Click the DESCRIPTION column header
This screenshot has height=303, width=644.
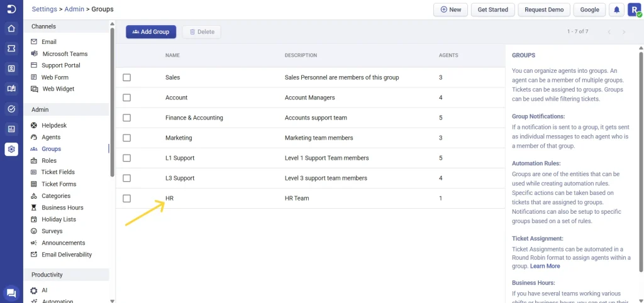[x=301, y=55]
